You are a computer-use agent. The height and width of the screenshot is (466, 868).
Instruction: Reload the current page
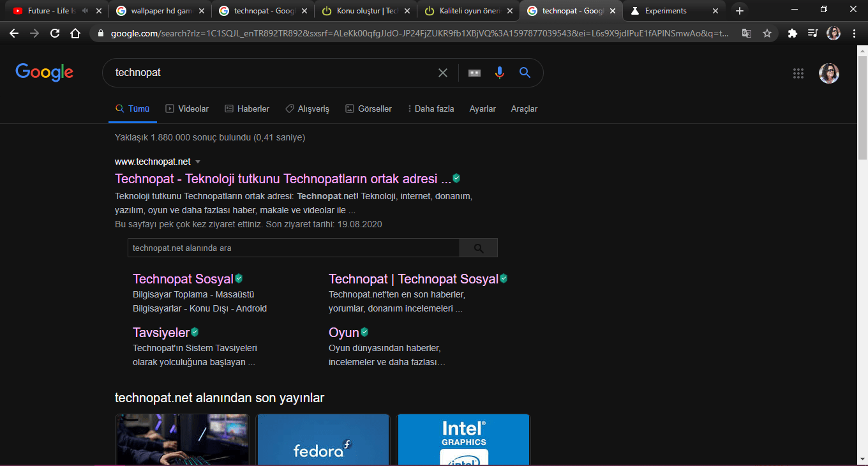pos(55,34)
